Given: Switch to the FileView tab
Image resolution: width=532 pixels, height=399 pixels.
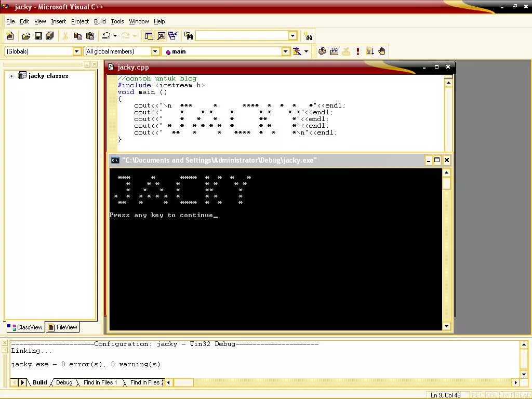Looking at the screenshot, I should (x=63, y=327).
